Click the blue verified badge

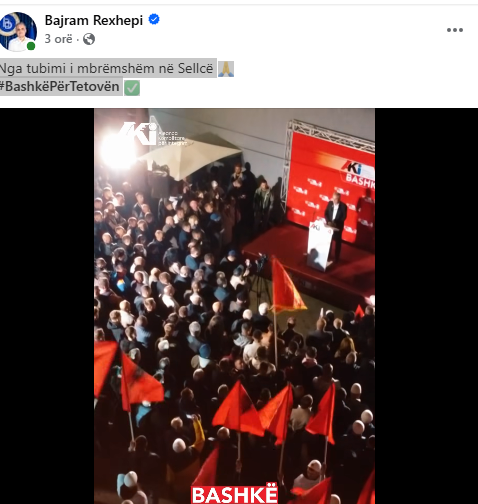pos(154,19)
